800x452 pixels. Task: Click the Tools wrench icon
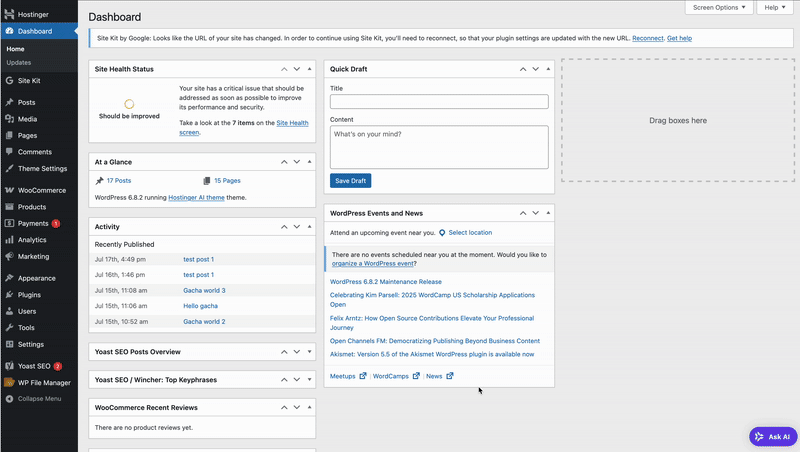pyautogui.click(x=9, y=328)
